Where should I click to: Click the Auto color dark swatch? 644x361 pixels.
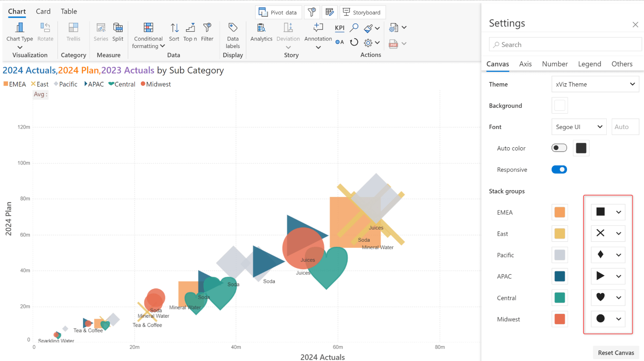click(x=581, y=148)
